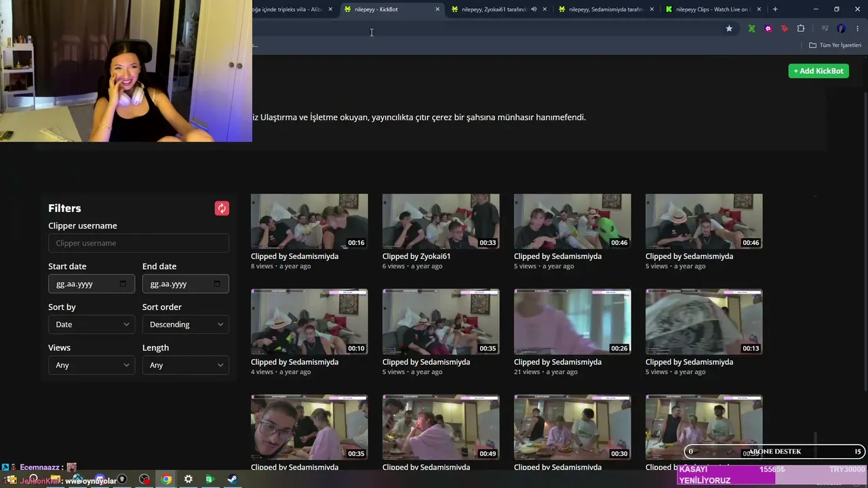The image size is (868, 488).
Task: Click the KASAYI YENİLİYORUZ donation progress bar
Action: click(772, 474)
